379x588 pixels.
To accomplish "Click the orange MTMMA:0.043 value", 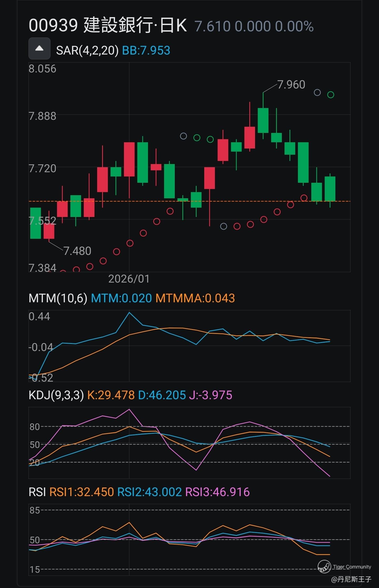I will click(x=195, y=298).
